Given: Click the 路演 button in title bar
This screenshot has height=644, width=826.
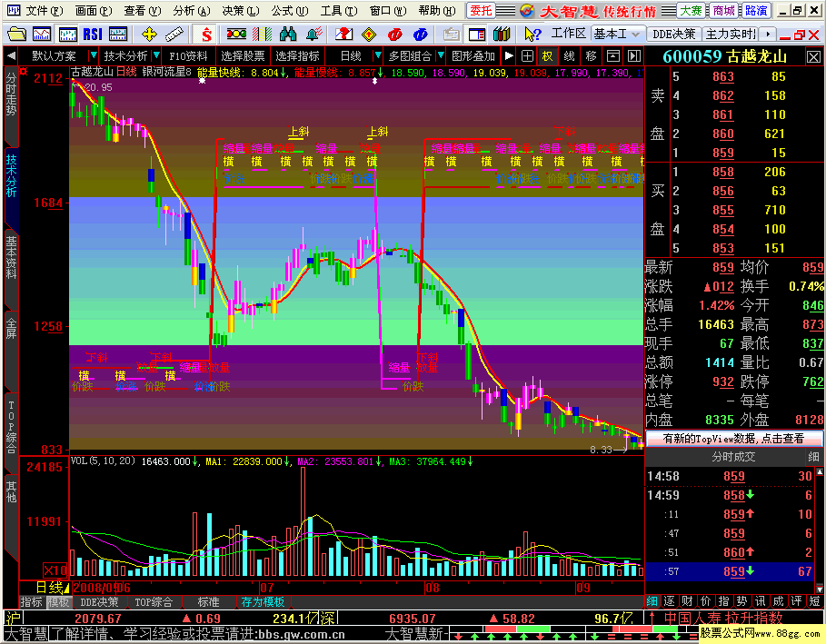Looking at the screenshot, I should pos(756,11).
